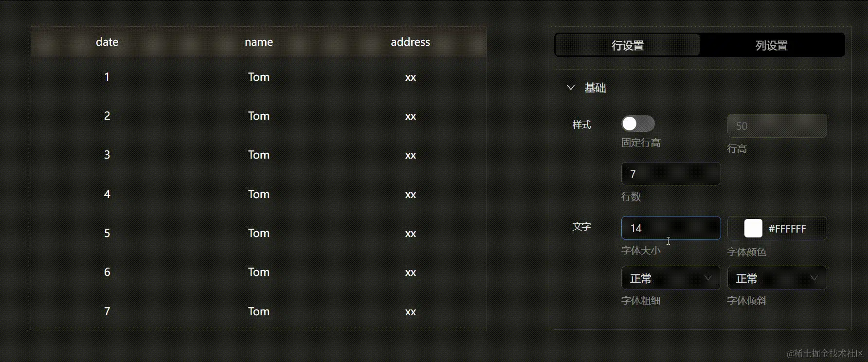This screenshot has width=868, height=362.
Task: Click the disabled 行高 input showing 50
Action: click(777, 126)
